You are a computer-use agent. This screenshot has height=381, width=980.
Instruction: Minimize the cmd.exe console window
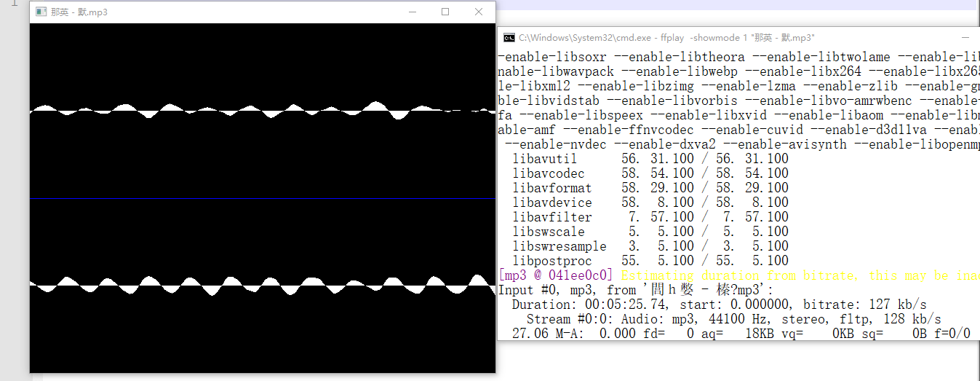[965, 38]
